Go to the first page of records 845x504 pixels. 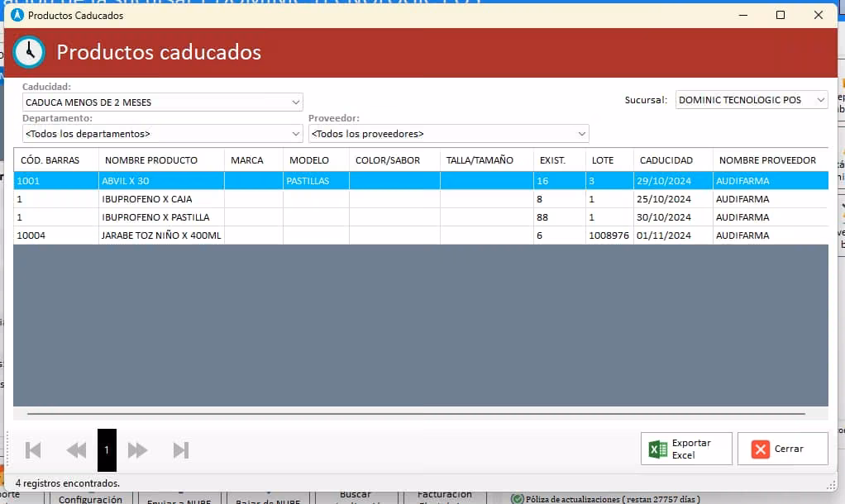tap(33, 450)
